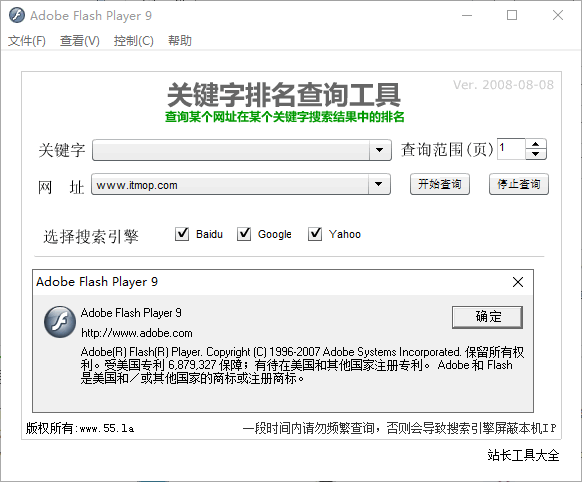
Task: Close the Adobe Flash Player 9 dialog
Action: point(518,282)
